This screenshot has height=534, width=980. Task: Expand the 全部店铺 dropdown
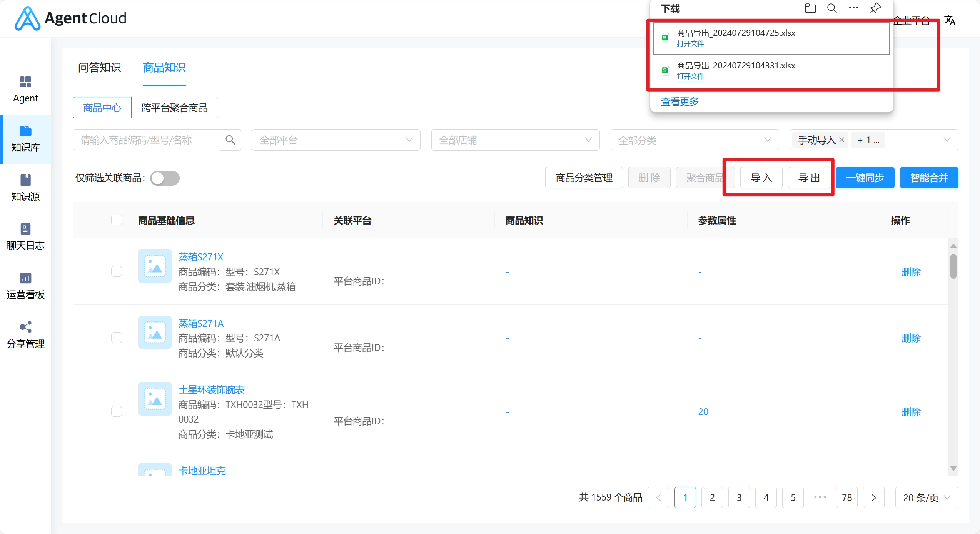(x=515, y=140)
